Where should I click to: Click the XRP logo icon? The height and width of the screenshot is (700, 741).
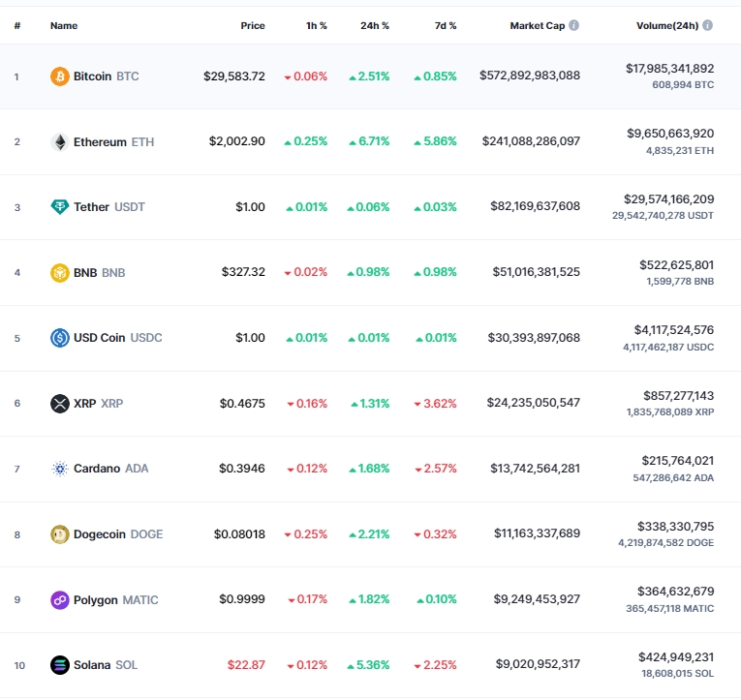click(60, 403)
